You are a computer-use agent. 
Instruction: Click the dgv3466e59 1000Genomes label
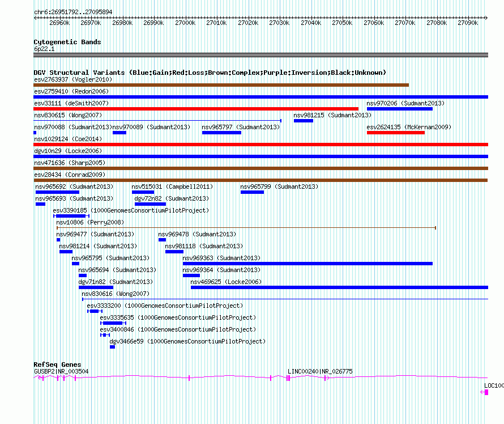187,341
